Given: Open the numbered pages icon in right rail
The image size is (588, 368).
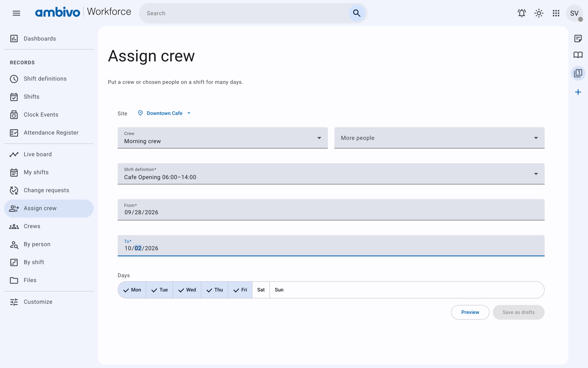Looking at the screenshot, I should point(578,73).
